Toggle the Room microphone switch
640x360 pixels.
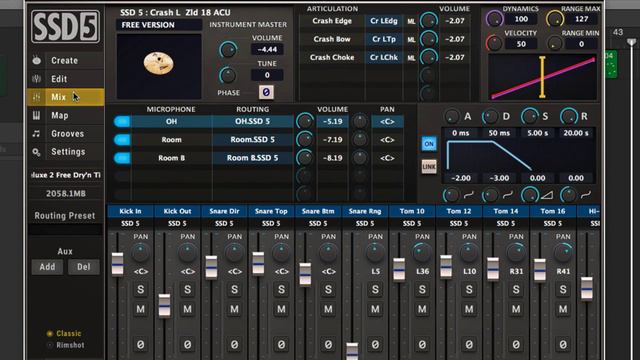tap(122, 140)
